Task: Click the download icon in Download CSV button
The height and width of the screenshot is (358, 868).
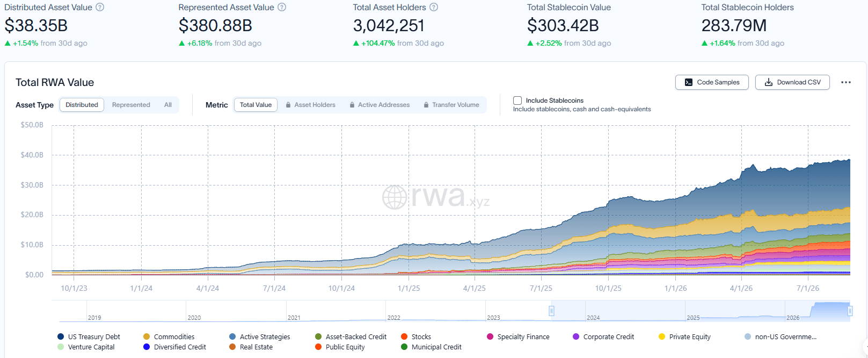Action: click(x=769, y=82)
